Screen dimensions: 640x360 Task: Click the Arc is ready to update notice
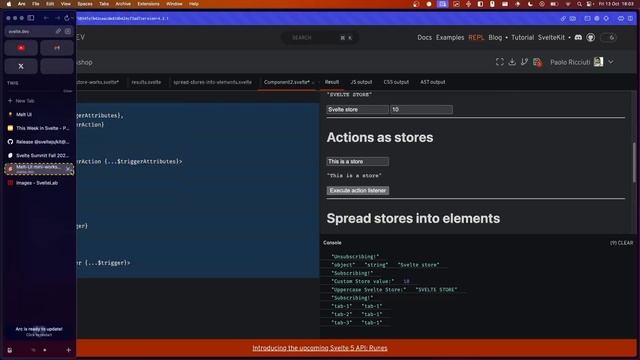[39, 331]
